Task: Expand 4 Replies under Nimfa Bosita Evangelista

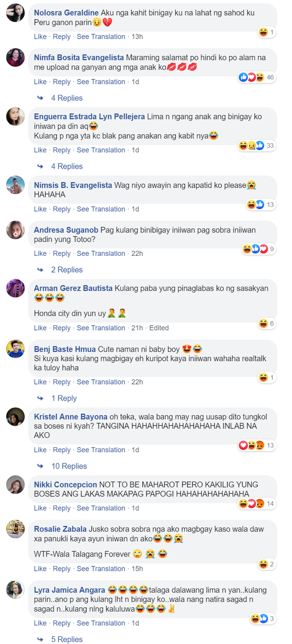Action: (x=67, y=98)
